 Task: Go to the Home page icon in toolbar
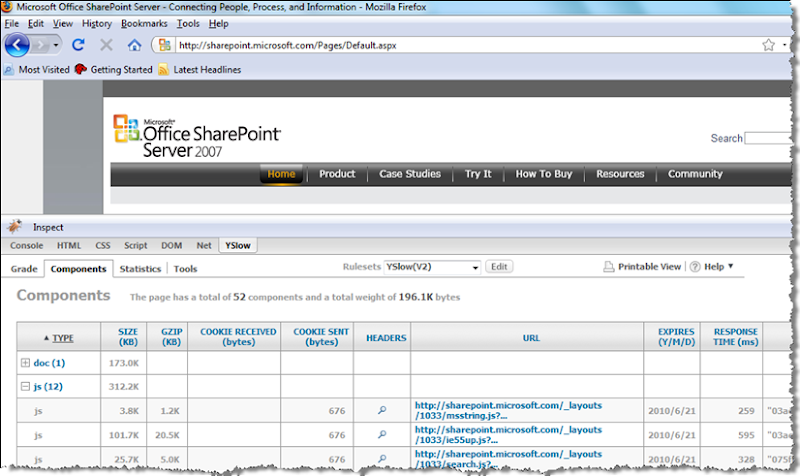coord(134,45)
